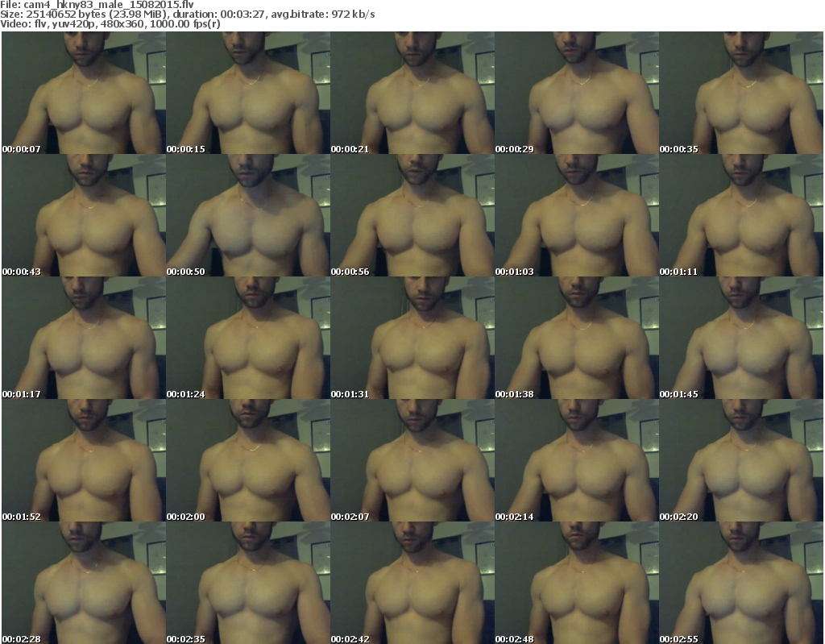Image resolution: width=825 pixels, height=644 pixels.
Task: Click the file name line cam4_hkny83_male_15082015.flv
Action: [97, 5]
